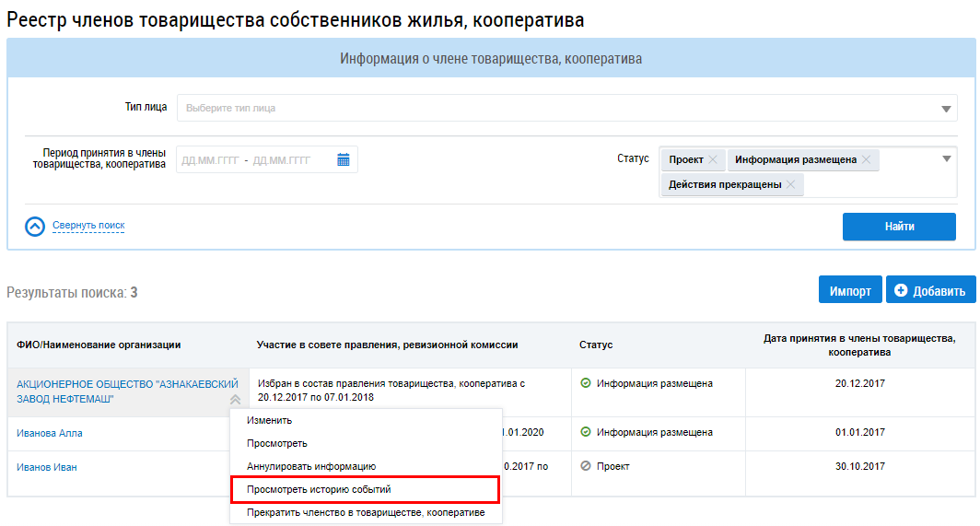Click the 'Добавить' button

pyautogui.click(x=930, y=289)
